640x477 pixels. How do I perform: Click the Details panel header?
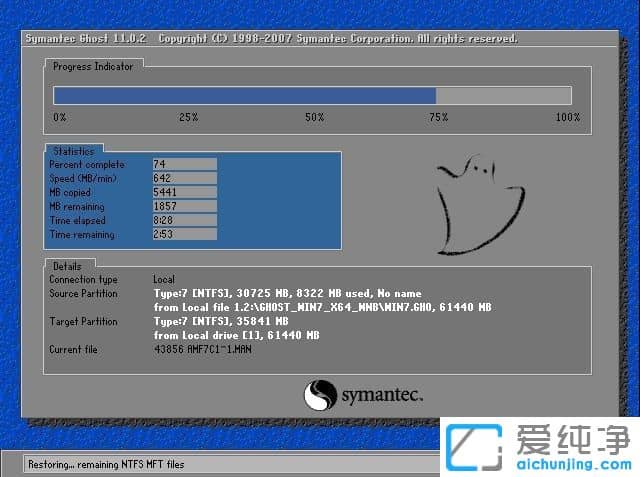tap(67, 266)
